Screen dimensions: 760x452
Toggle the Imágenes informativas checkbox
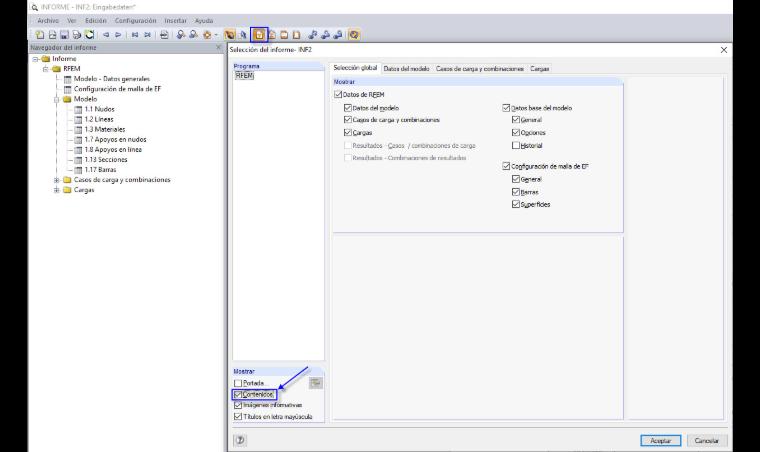pos(238,405)
